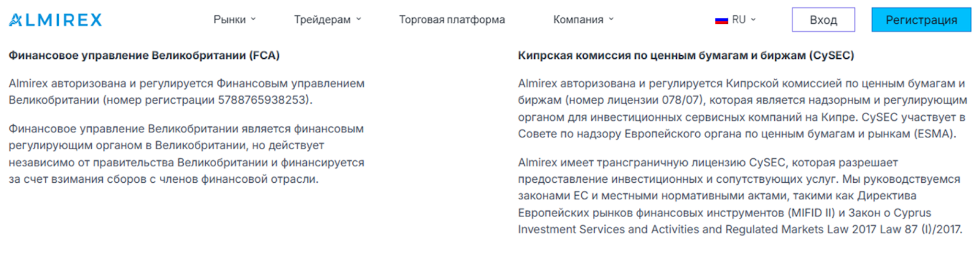Expand the chevron beside Компания
Screen dimensions: 980x273
611,20
